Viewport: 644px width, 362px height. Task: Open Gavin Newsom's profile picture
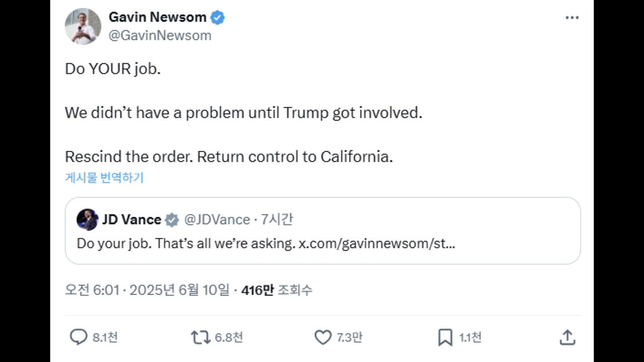[83, 26]
